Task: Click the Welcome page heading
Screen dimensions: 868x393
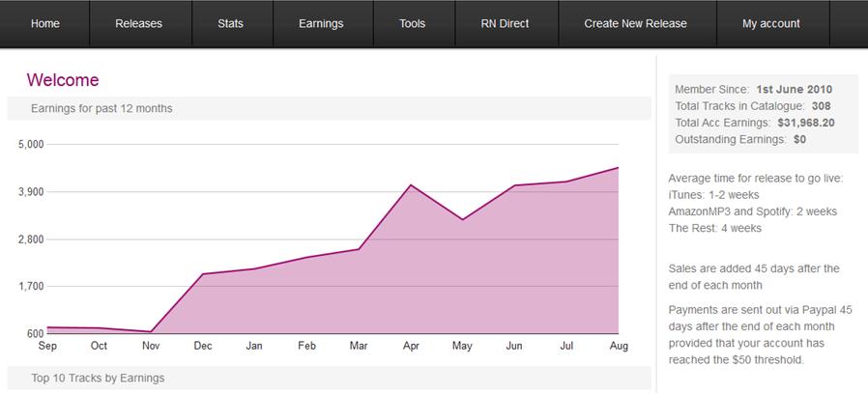Action: tap(63, 80)
